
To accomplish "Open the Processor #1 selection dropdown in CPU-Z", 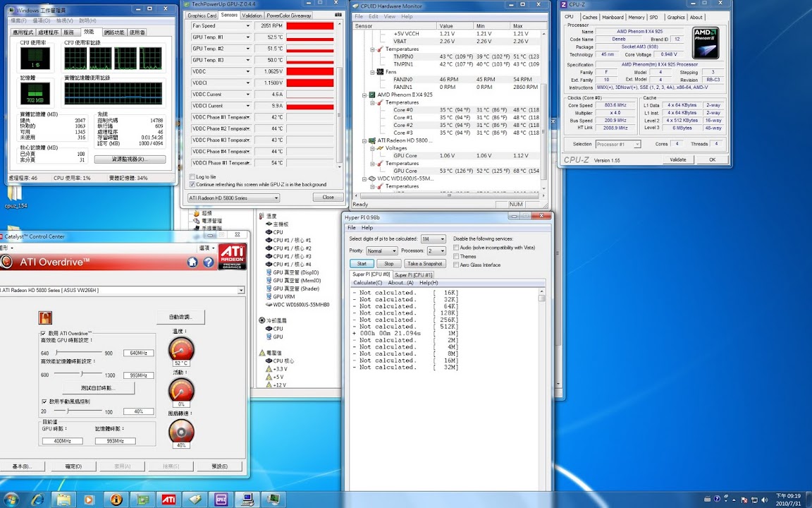I will click(x=618, y=144).
